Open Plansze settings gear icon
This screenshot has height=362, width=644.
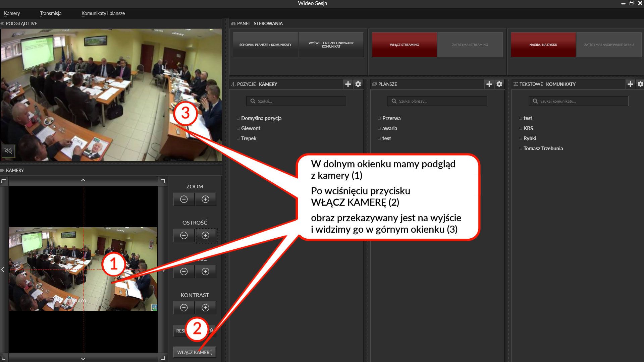tap(499, 84)
